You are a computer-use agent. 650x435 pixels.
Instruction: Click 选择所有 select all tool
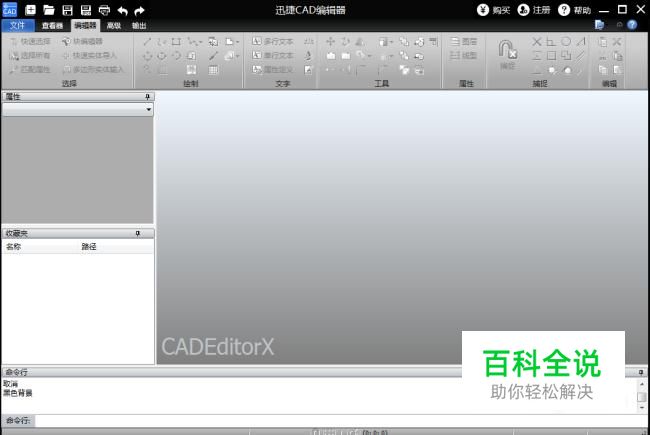[30, 55]
